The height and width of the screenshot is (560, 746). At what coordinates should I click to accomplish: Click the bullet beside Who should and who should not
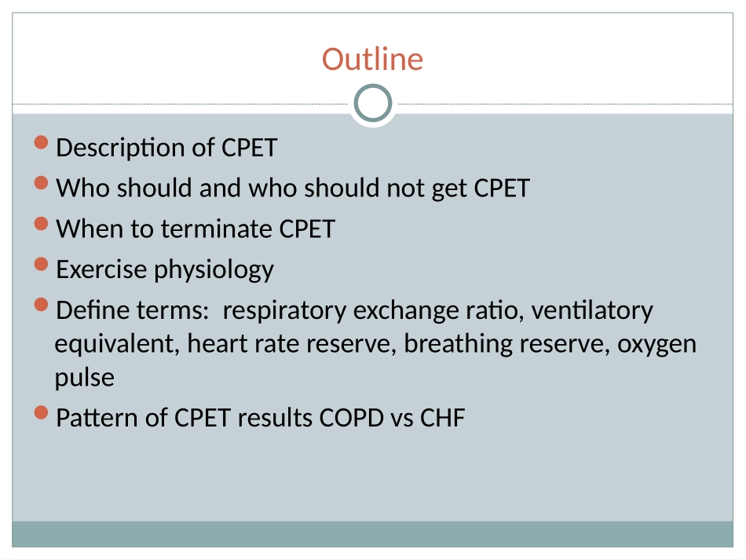click(x=42, y=184)
